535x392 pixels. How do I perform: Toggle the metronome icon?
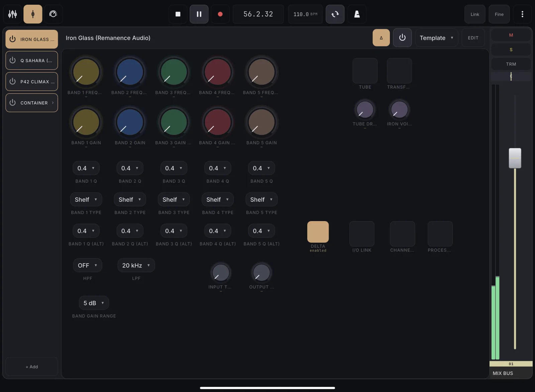coord(357,14)
